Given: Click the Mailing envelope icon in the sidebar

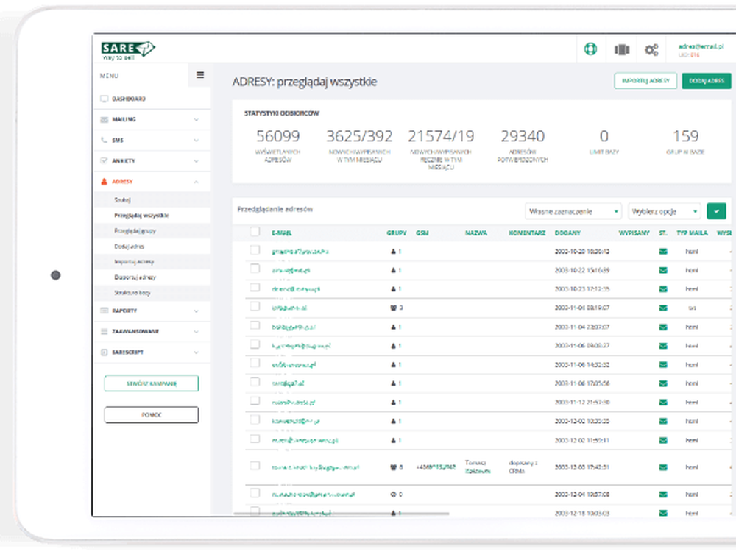Looking at the screenshot, I should [x=105, y=120].
